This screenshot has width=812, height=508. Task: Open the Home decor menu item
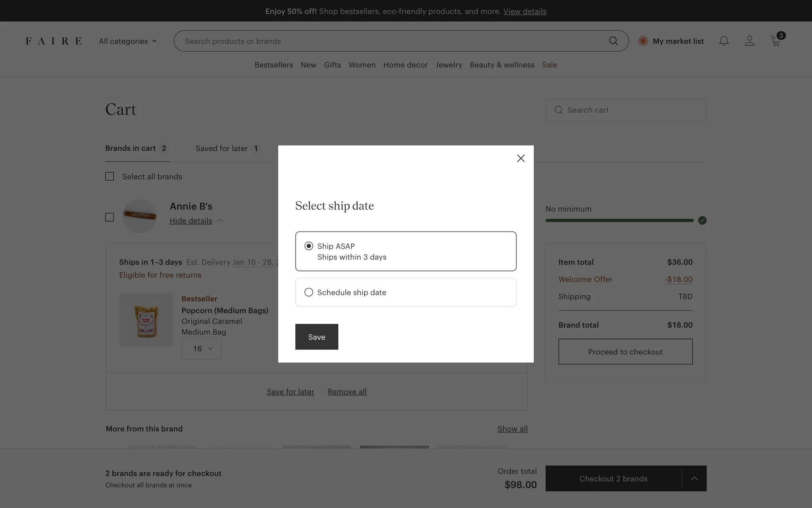(x=405, y=65)
